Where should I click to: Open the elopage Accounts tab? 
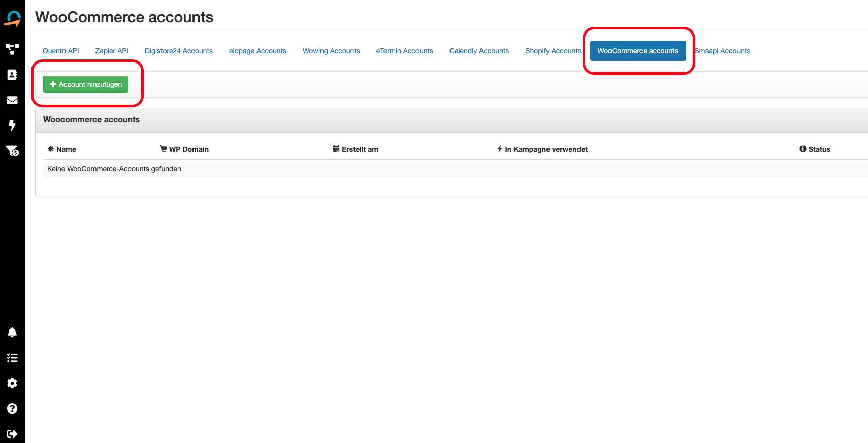[258, 51]
